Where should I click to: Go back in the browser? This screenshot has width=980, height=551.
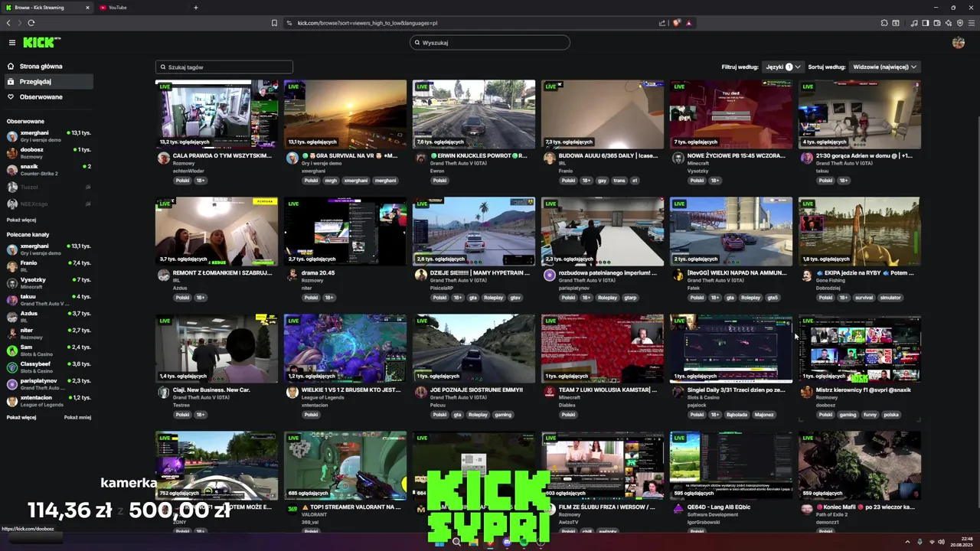click(x=8, y=23)
